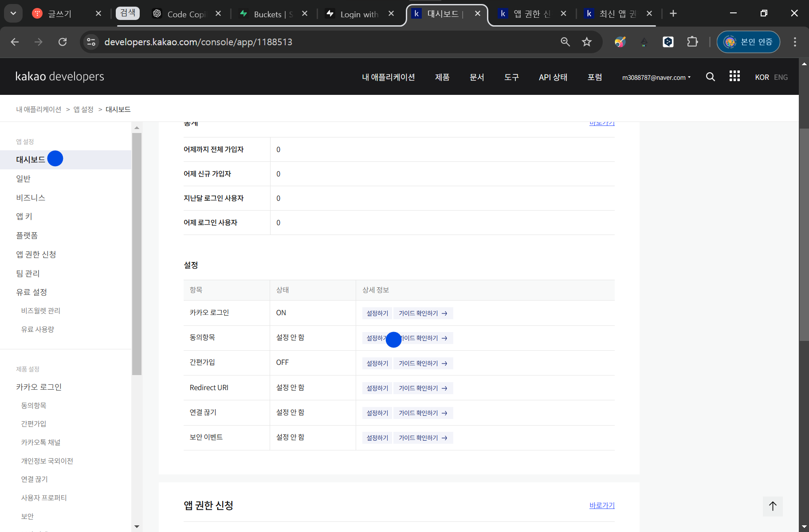Open 개인정보 국외이전 in the sidebar
The height and width of the screenshot is (532, 809).
pyautogui.click(x=47, y=461)
